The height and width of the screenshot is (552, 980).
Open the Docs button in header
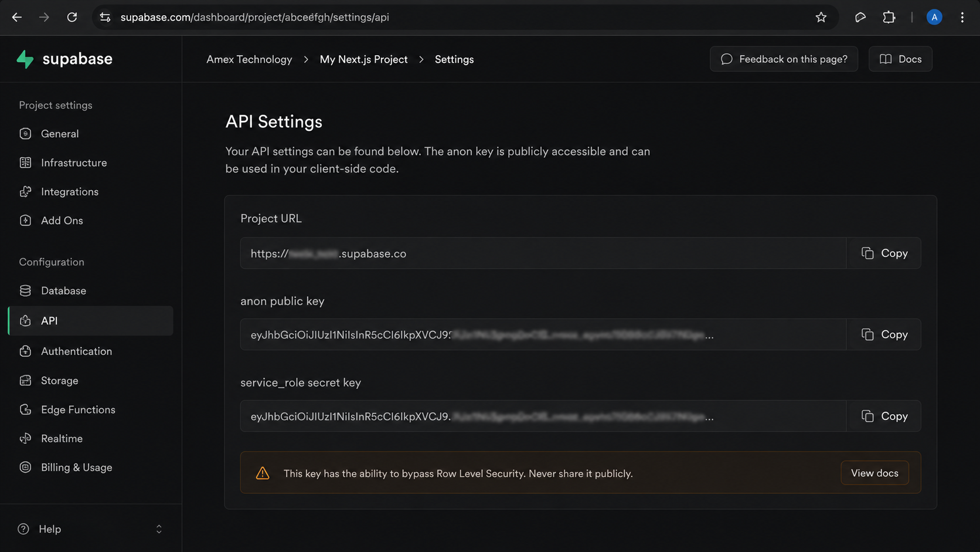(x=900, y=59)
